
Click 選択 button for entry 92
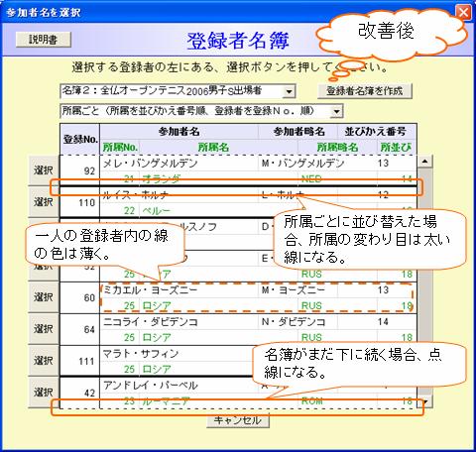click(44, 170)
